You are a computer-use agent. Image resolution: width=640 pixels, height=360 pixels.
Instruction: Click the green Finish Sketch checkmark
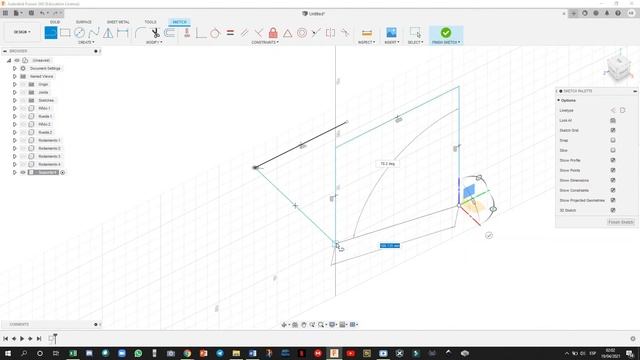pos(446,32)
